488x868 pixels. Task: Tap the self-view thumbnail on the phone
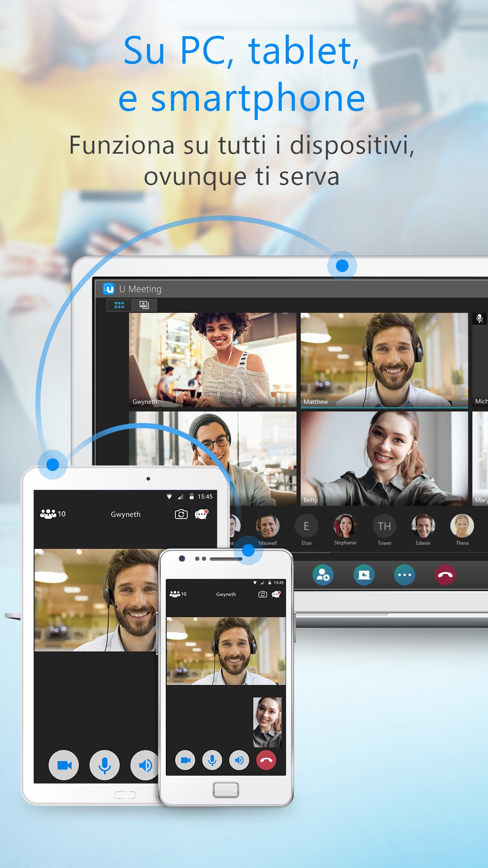click(x=267, y=722)
